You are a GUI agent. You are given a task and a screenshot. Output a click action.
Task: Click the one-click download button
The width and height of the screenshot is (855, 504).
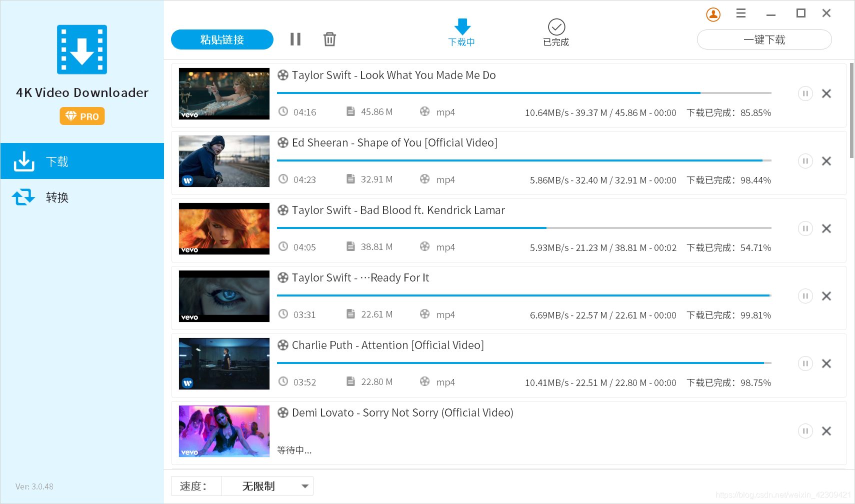click(764, 39)
